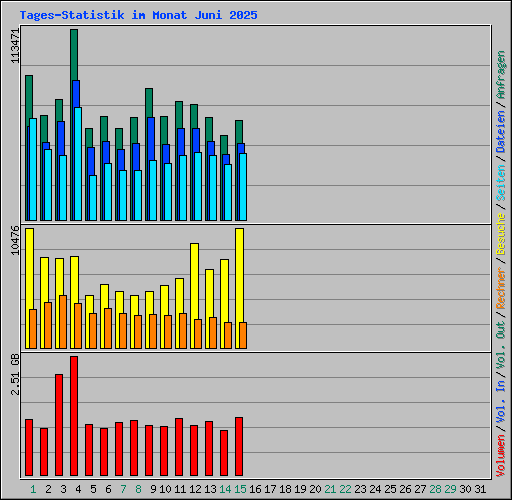
Task: Click day 11 on the x-axis
Action: click(180, 489)
